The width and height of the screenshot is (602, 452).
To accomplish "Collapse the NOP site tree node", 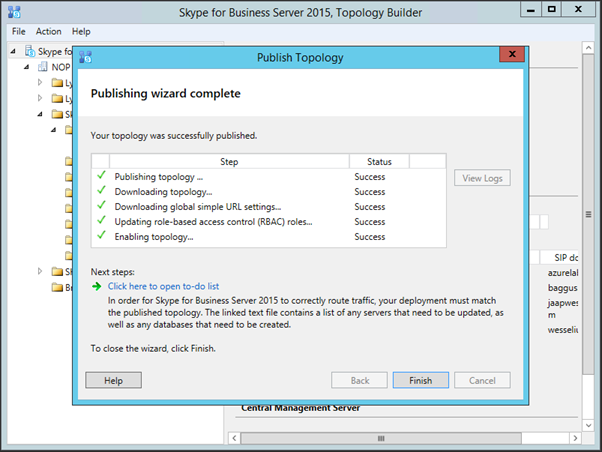I will 26,67.
